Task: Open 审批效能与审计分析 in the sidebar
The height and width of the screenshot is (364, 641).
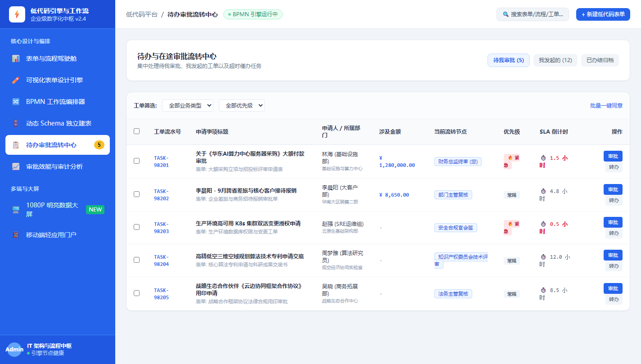Action: (x=58, y=166)
